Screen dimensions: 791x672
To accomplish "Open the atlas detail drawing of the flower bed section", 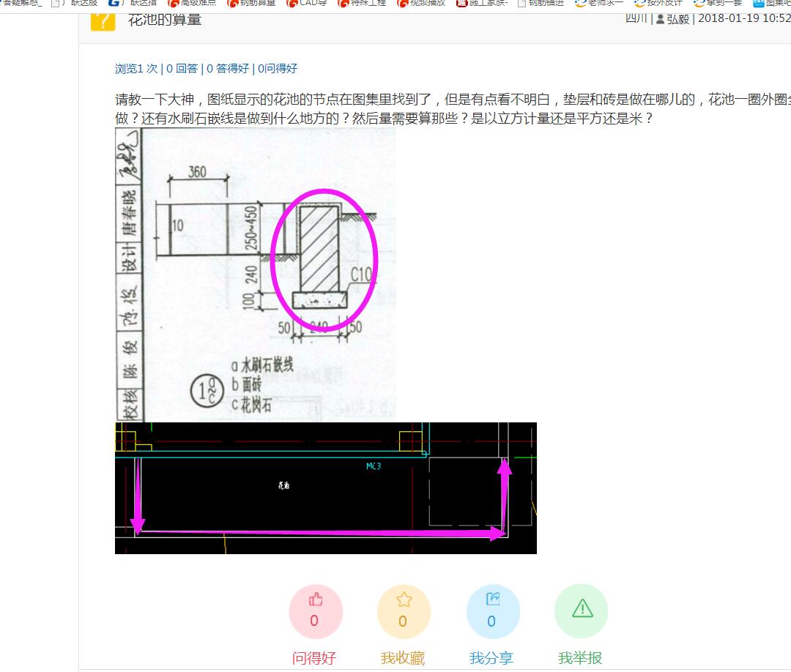I will (x=256, y=275).
